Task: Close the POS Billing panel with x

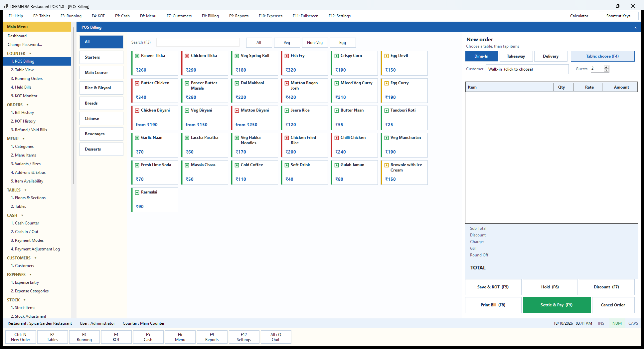Action: [x=635, y=28]
